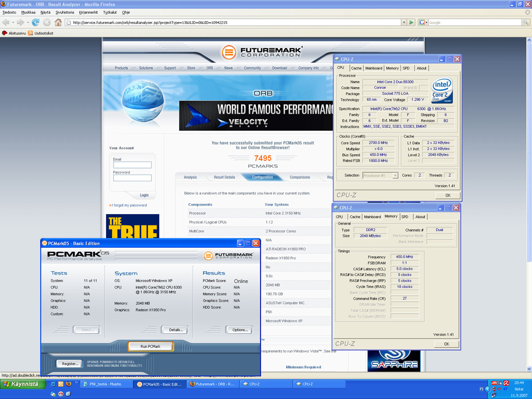Screen dimensions: 532x399
Task: Click the Download item in Futuremark navigation
Action: (x=279, y=68)
